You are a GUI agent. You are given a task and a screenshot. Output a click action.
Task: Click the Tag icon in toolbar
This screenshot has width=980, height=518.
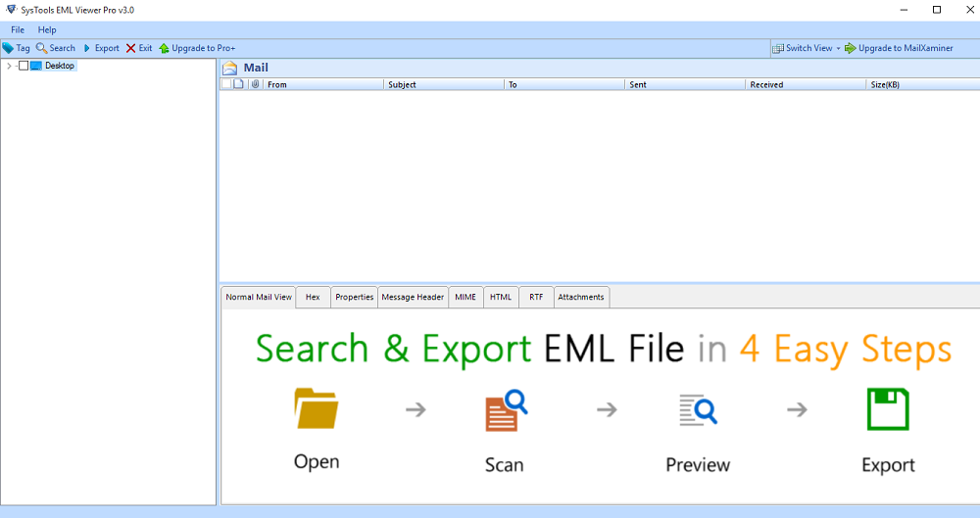click(x=8, y=48)
